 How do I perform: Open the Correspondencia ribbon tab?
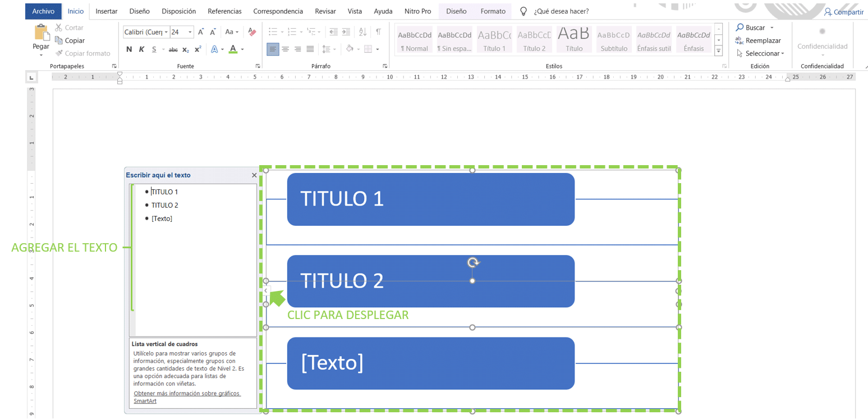pos(278,11)
